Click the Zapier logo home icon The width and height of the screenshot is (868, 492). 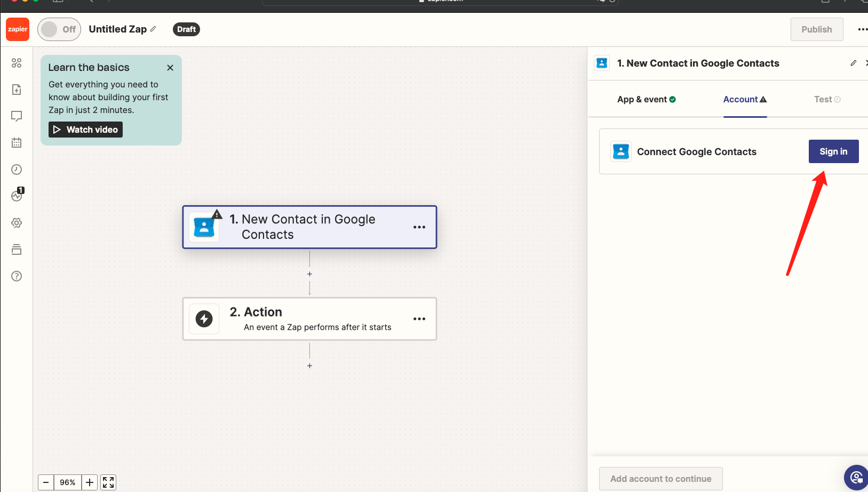tap(18, 29)
